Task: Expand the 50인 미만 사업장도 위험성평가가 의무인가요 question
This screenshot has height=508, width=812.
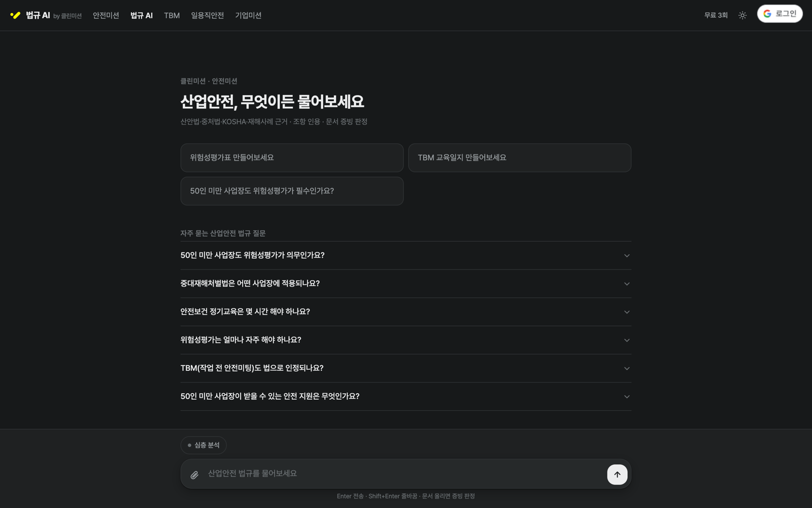Action: 405,256
